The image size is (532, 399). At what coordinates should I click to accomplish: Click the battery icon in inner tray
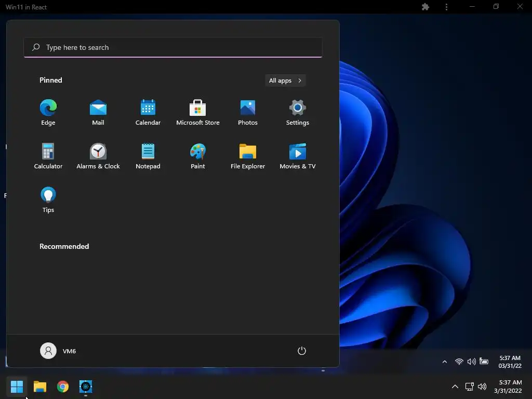coord(484,362)
